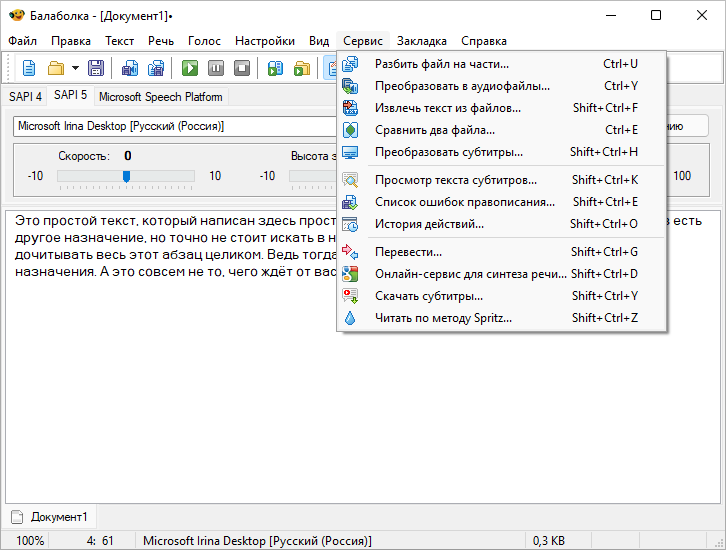Click the save audio file toolbar icon

(x=130, y=68)
